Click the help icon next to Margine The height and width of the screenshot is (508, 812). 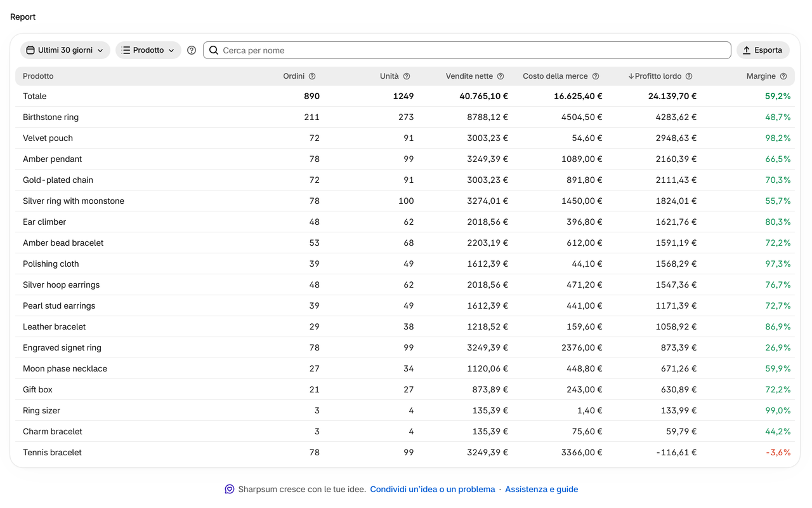click(783, 76)
